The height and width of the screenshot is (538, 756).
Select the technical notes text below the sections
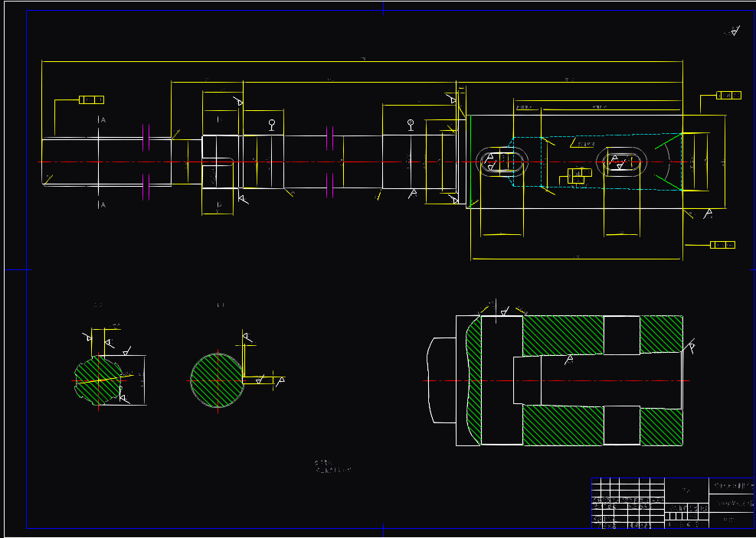pos(333,466)
